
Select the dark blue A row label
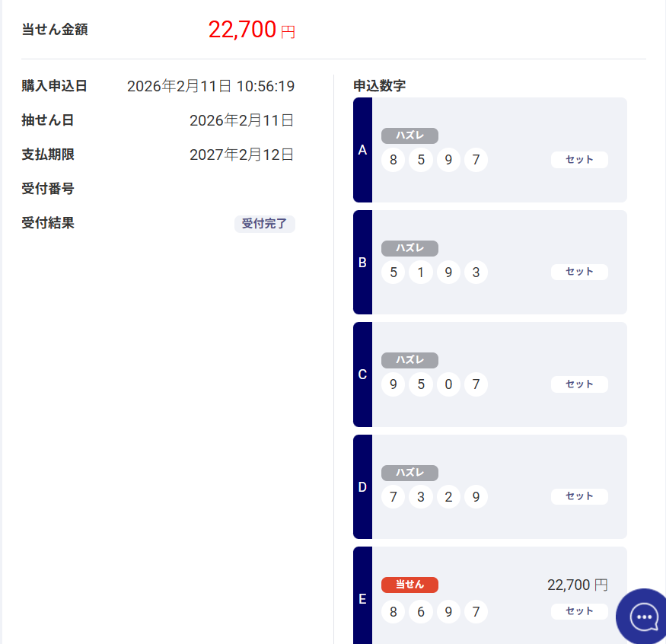coord(362,150)
